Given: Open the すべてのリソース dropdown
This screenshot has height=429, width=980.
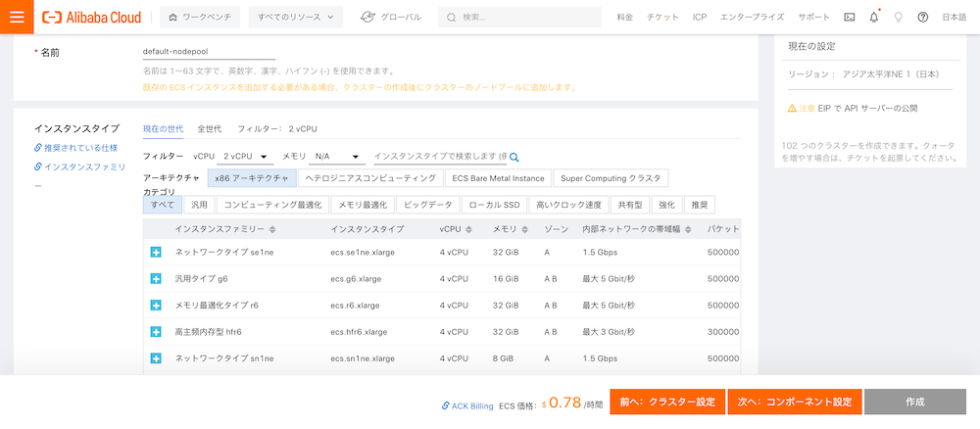Looking at the screenshot, I should [x=295, y=17].
